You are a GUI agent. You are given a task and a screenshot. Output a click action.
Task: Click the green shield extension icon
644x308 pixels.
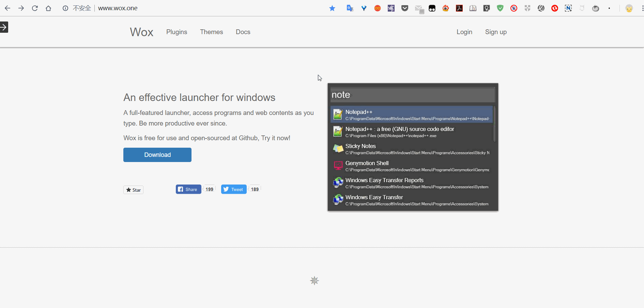click(x=500, y=8)
